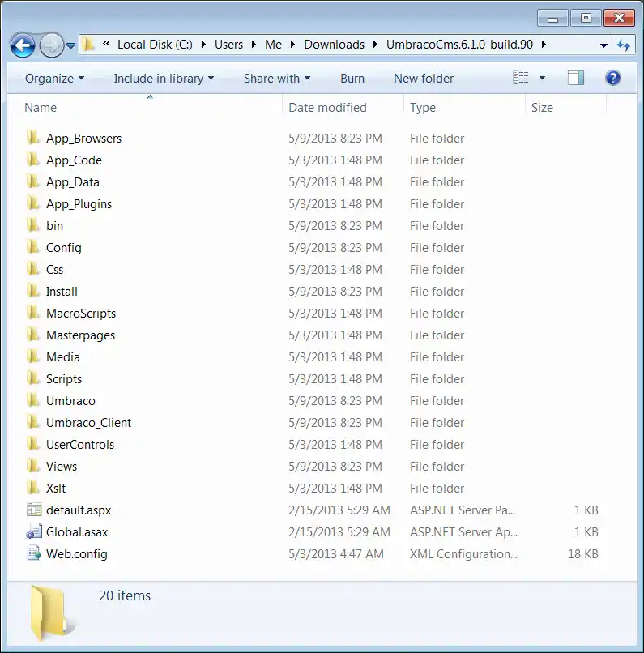Image resolution: width=644 pixels, height=653 pixels.
Task: Select the Masterpages folder icon
Action: [33, 335]
